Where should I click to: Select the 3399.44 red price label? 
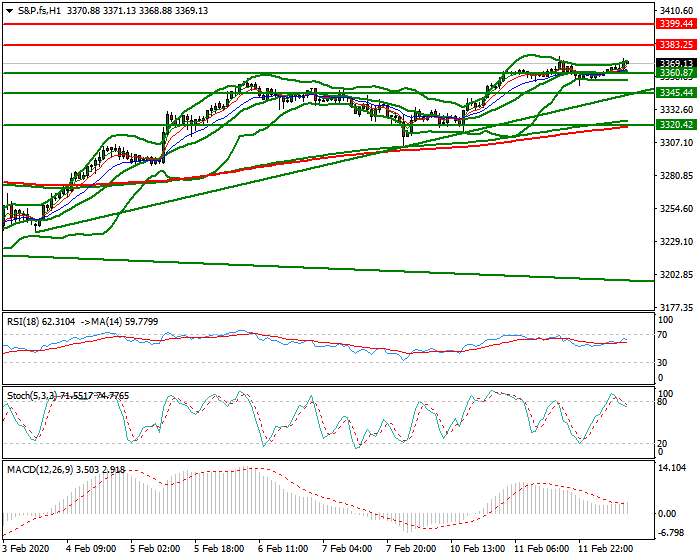pyautogui.click(x=676, y=24)
